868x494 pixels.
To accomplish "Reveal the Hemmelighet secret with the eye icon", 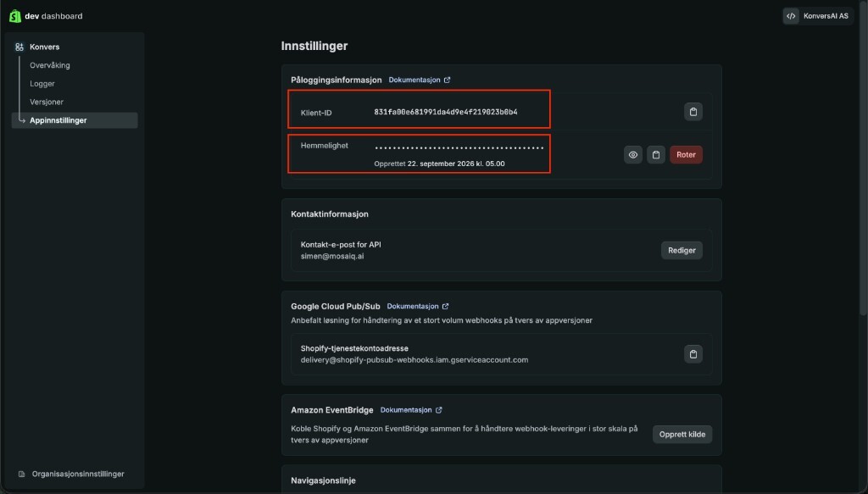I will click(632, 155).
